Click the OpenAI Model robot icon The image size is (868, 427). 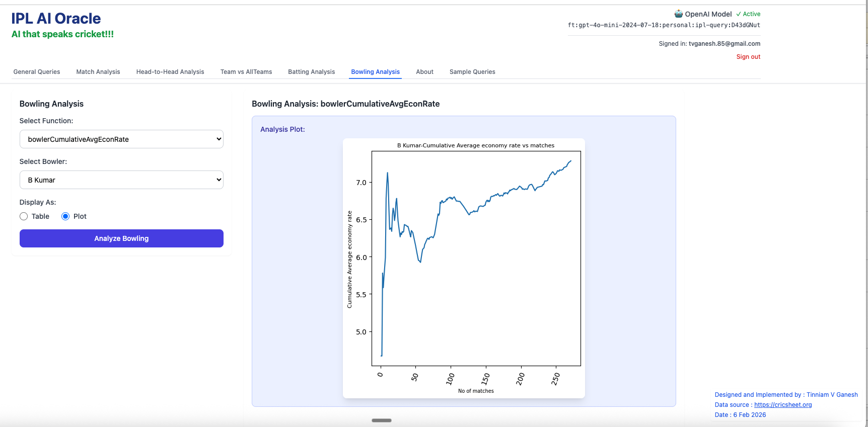[x=679, y=14]
